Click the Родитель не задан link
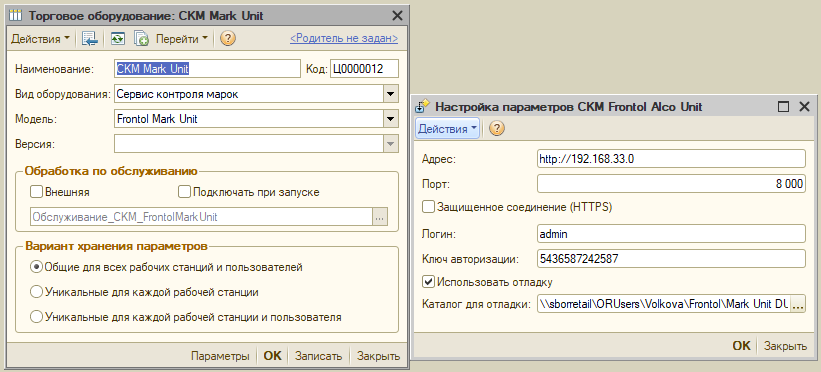Viewport: 821px width, 372px height. [344, 39]
